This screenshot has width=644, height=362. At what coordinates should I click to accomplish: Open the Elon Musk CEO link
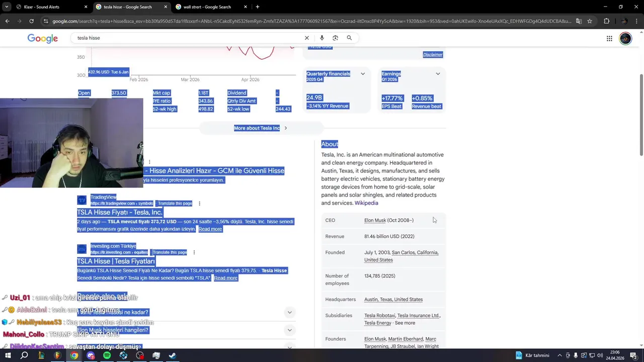(375, 220)
